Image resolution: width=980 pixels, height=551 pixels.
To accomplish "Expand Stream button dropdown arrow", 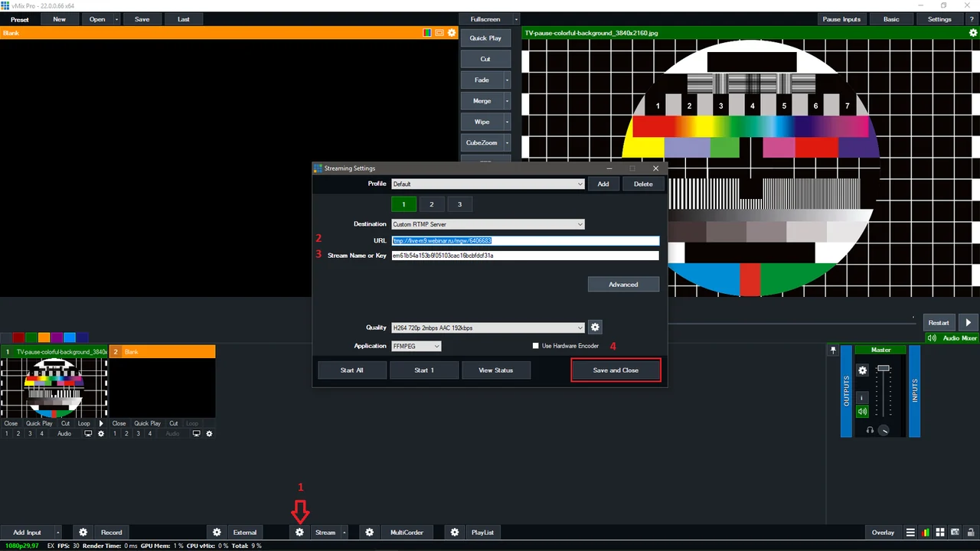I will 345,533.
